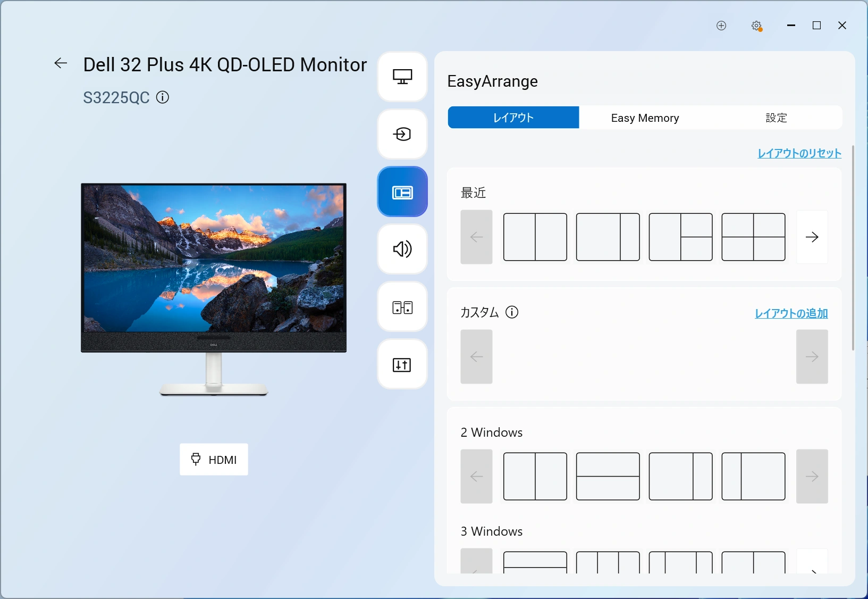Viewport: 868px width, 599px height.
Task: Select the レイアウト tab
Action: pyautogui.click(x=513, y=118)
